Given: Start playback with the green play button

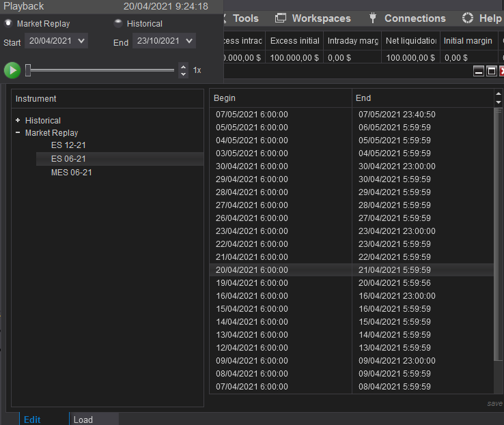Looking at the screenshot, I should [x=12, y=70].
